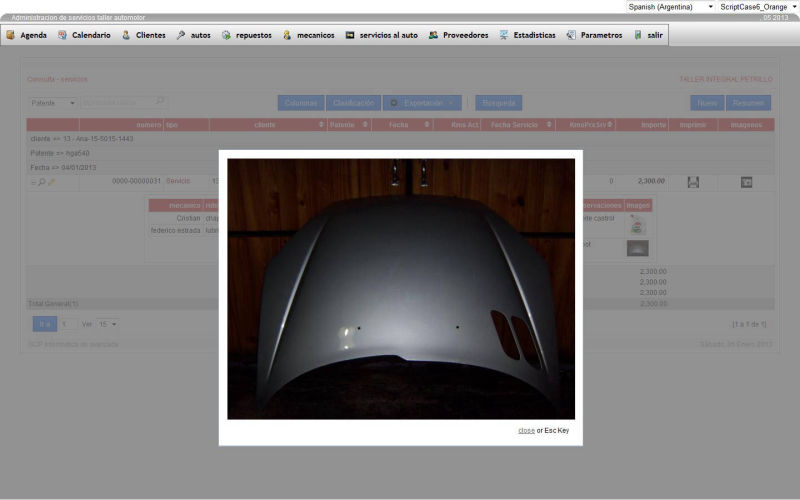Click service number 0000-00000031

pos(136,181)
